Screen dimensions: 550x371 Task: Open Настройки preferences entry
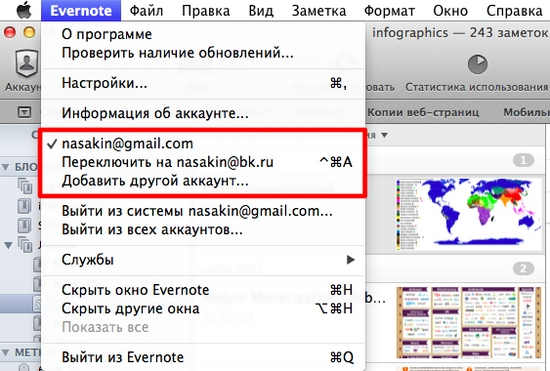point(203,83)
